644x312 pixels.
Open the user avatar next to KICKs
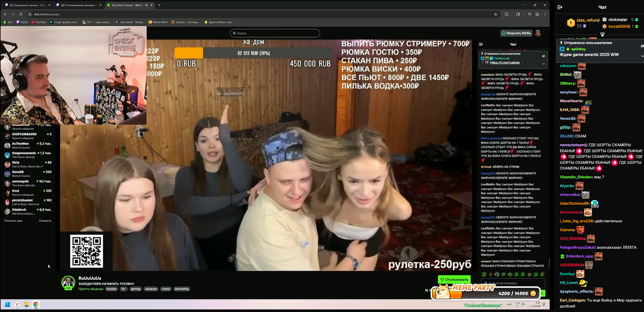[537, 33]
